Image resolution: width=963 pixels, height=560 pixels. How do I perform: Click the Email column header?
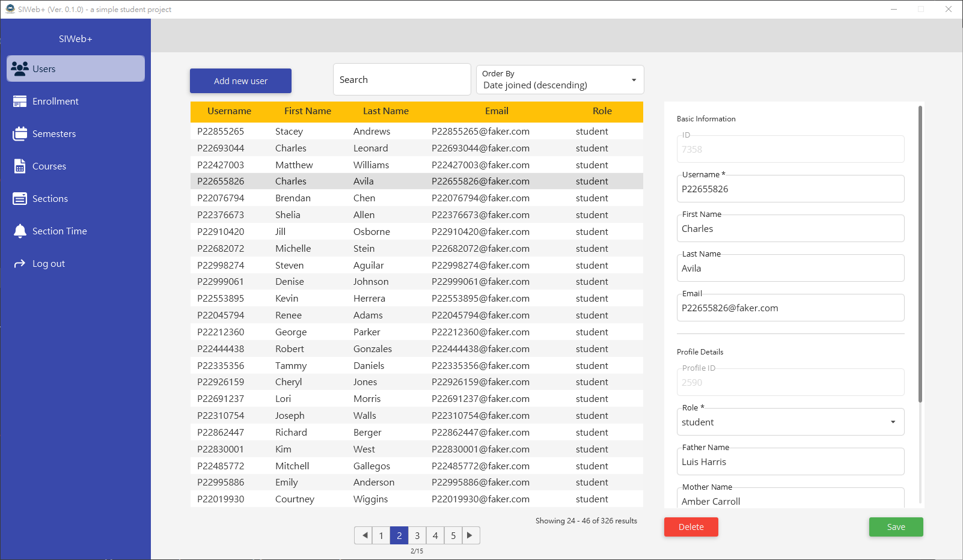click(x=497, y=111)
